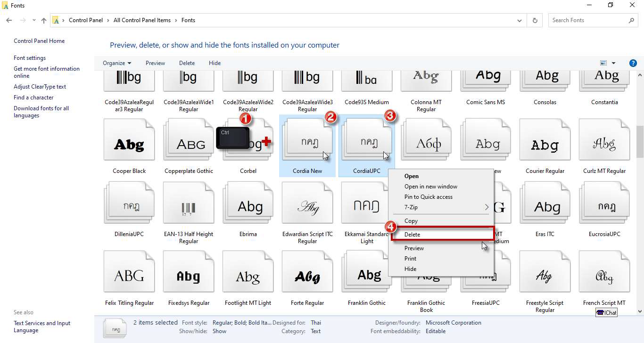
Task: Click the refresh icon beside address bar
Action: (535, 20)
